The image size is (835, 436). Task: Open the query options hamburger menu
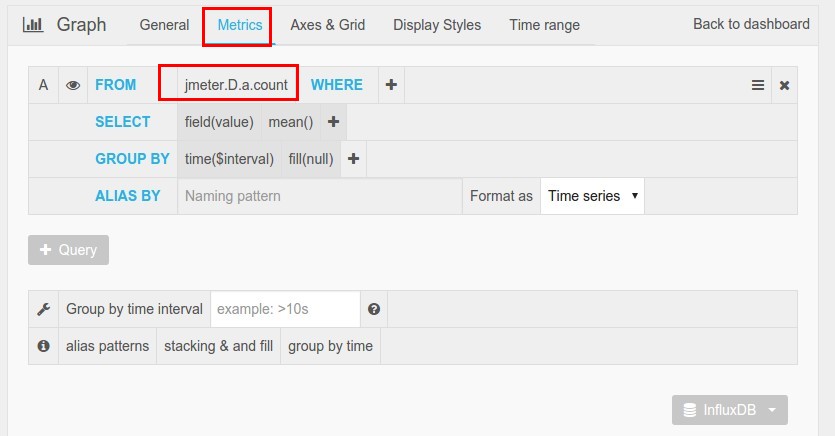(758, 85)
